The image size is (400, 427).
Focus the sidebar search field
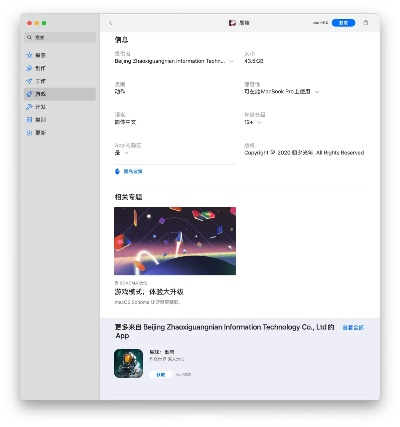click(60, 37)
